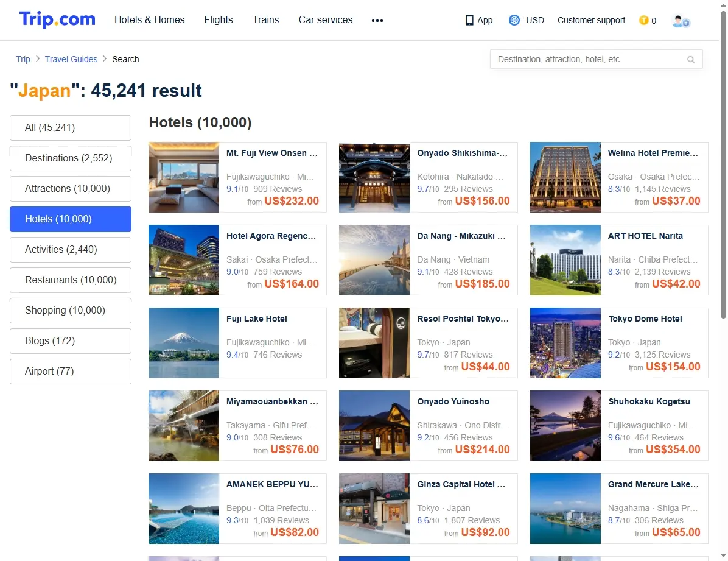Open Miyamaouanbekkan hotel photo
The width and height of the screenshot is (728, 561).
coord(184,425)
